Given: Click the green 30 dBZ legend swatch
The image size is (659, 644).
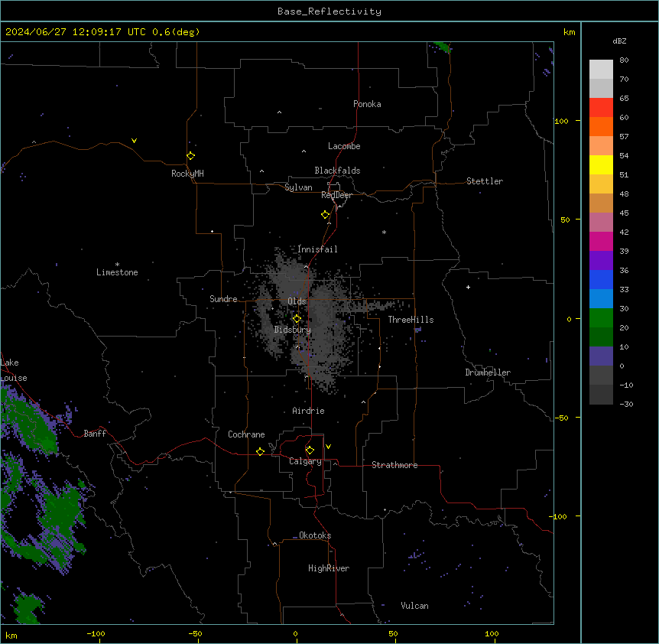Looking at the screenshot, I should click(601, 318).
